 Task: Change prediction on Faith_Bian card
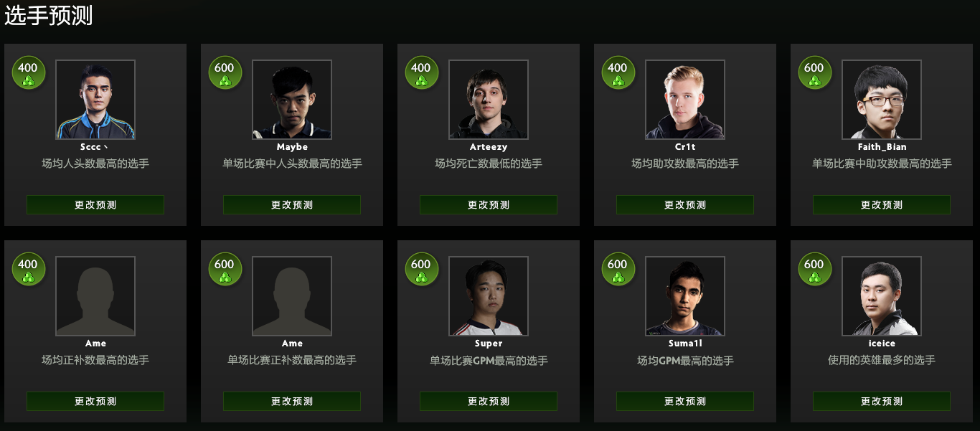coord(882,204)
